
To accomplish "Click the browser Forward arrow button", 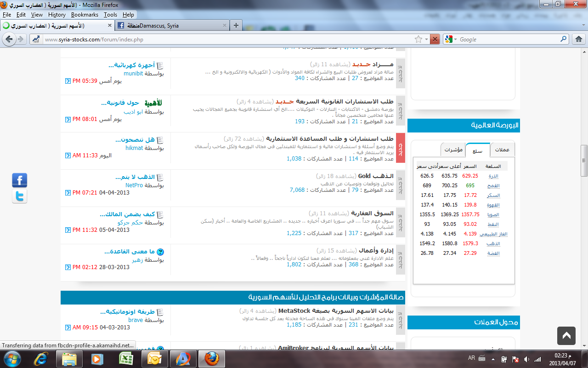I will pos(20,40).
